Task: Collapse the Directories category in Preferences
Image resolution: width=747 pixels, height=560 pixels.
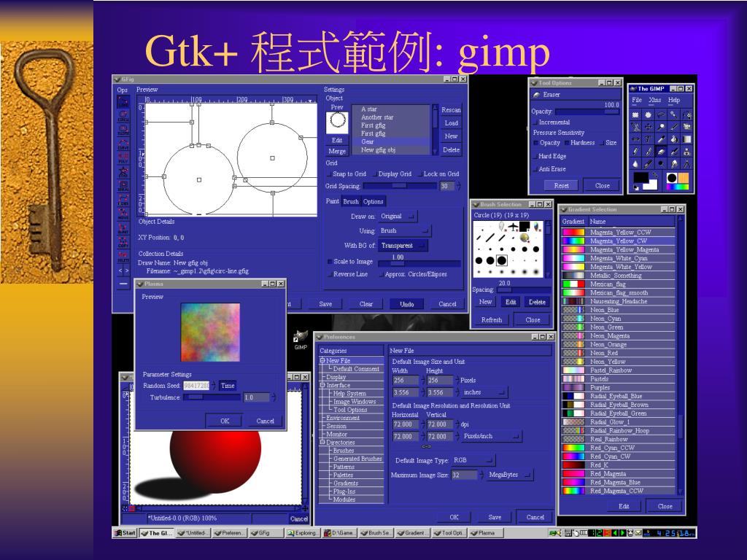Action: (322, 443)
